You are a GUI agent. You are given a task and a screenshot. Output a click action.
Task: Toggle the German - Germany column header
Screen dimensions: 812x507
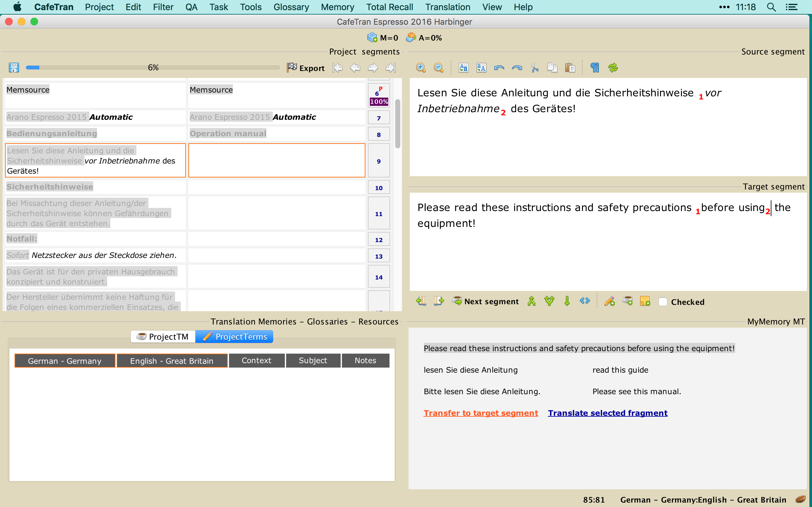65,361
